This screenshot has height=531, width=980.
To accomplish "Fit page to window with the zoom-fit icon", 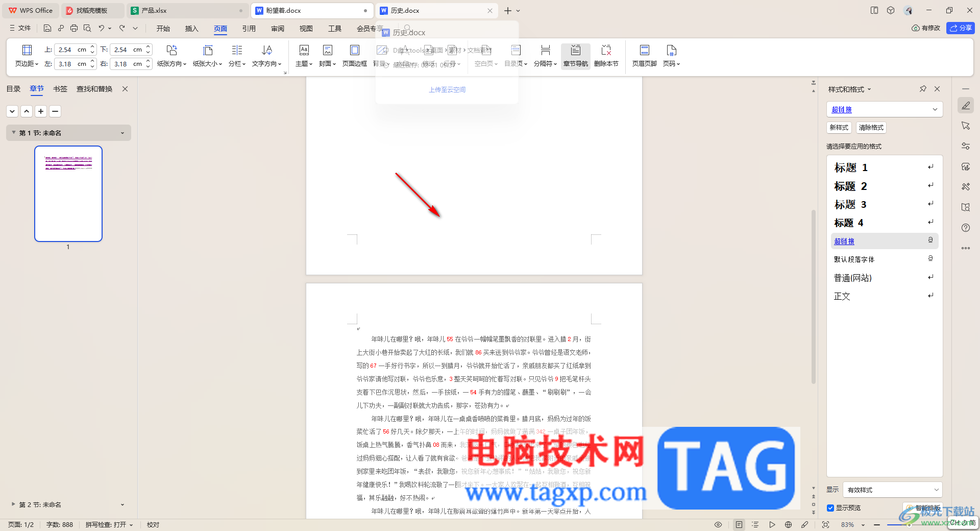I will [825, 524].
